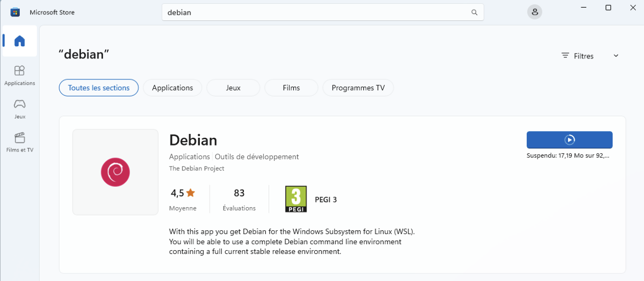Select the Films filter tab
The image size is (644, 281).
pos(291,88)
